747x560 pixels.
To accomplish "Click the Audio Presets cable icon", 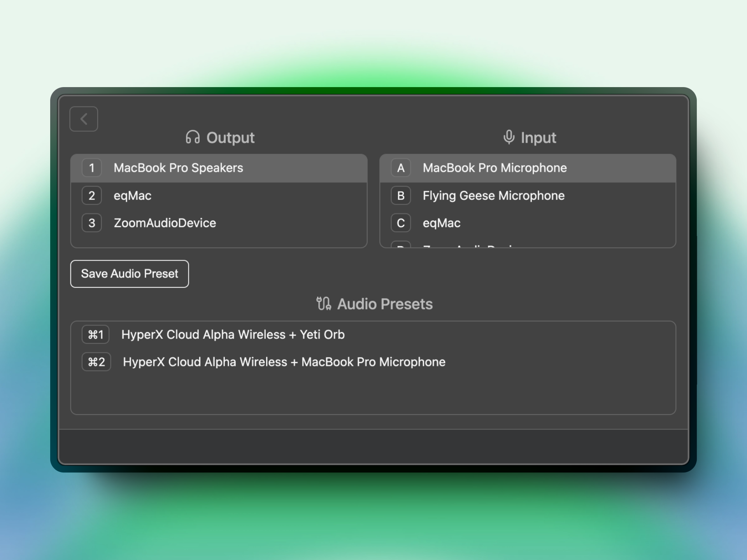I will [323, 304].
